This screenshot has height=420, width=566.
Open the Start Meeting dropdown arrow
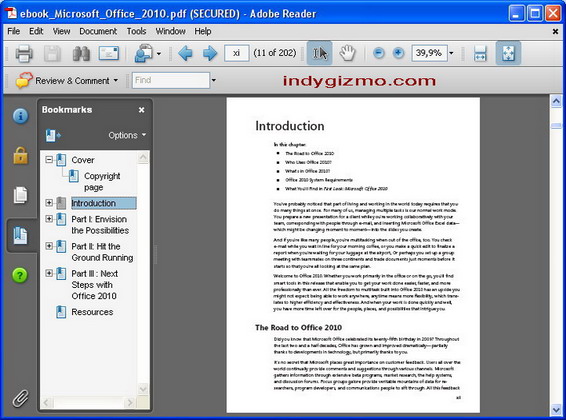coord(159,54)
